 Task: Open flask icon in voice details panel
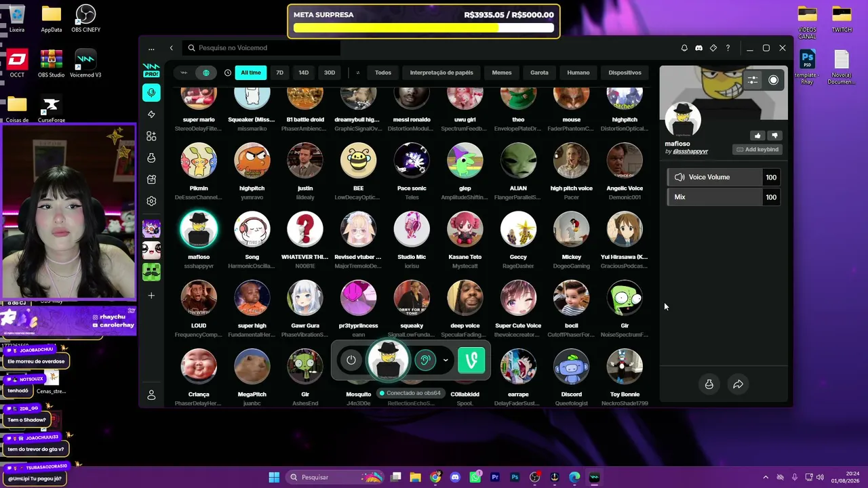(x=709, y=384)
